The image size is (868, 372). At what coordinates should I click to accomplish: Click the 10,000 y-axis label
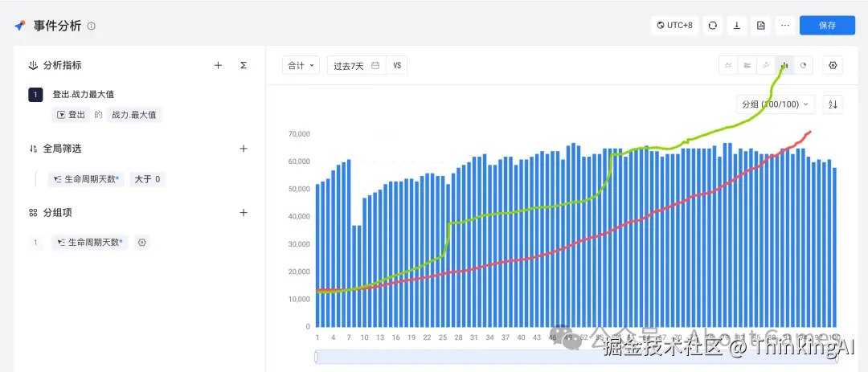pos(300,299)
